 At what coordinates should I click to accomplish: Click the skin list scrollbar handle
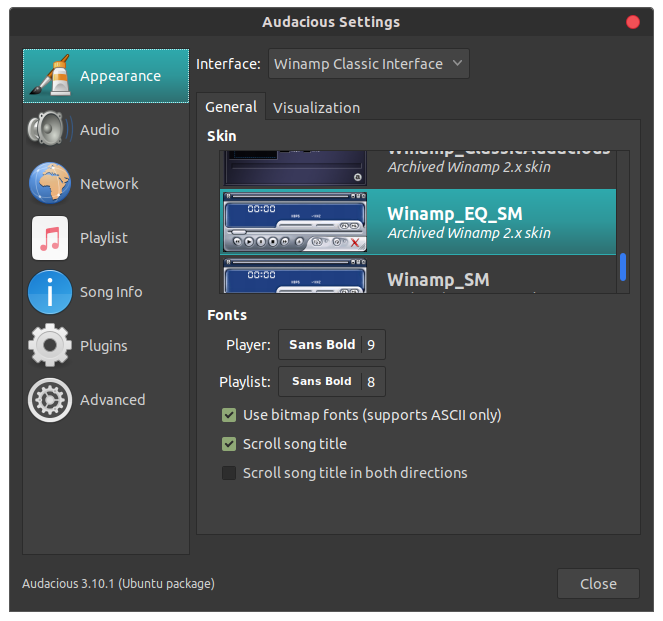click(622, 267)
